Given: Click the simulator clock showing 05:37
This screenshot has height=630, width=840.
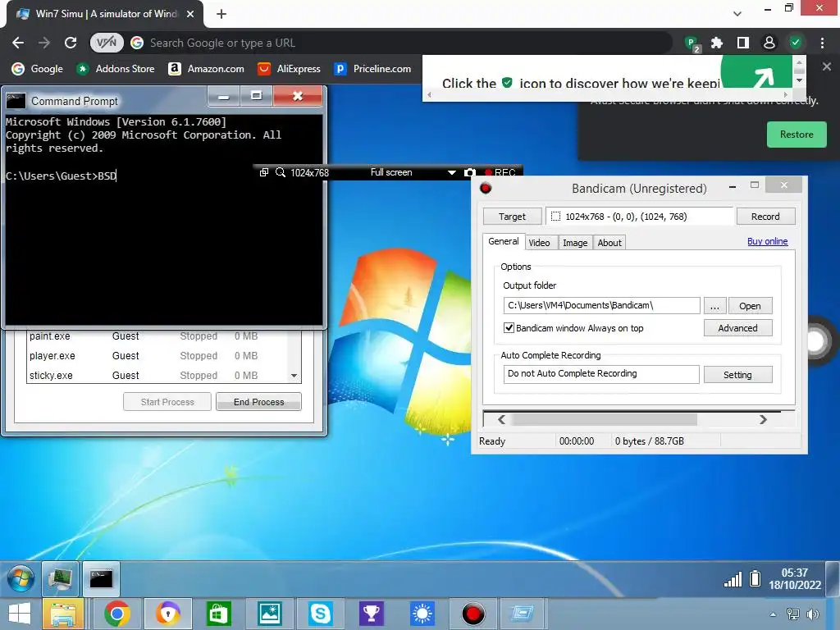Looking at the screenshot, I should [x=794, y=578].
